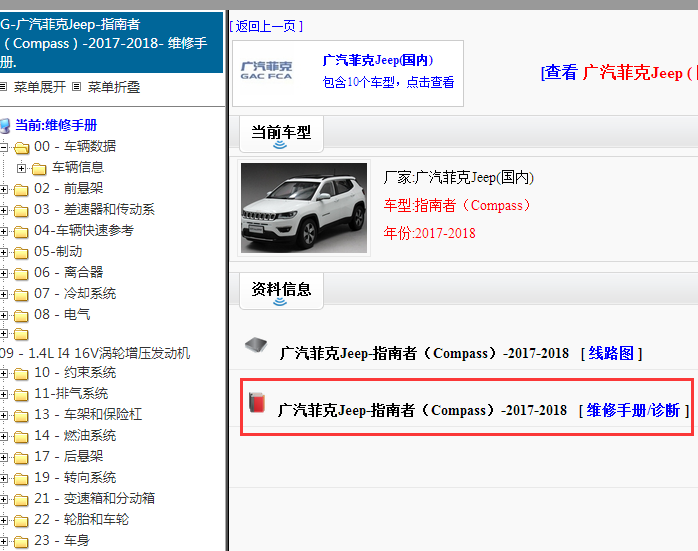
Task: Expand the 22 - 轮胎和车轮 node
Action: 4,520
